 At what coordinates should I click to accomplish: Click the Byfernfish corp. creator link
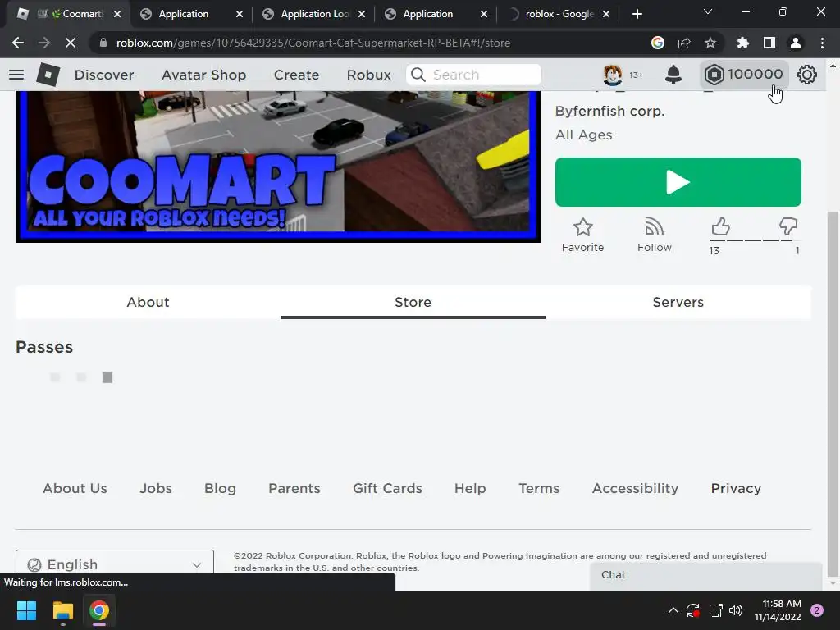pyautogui.click(x=609, y=111)
